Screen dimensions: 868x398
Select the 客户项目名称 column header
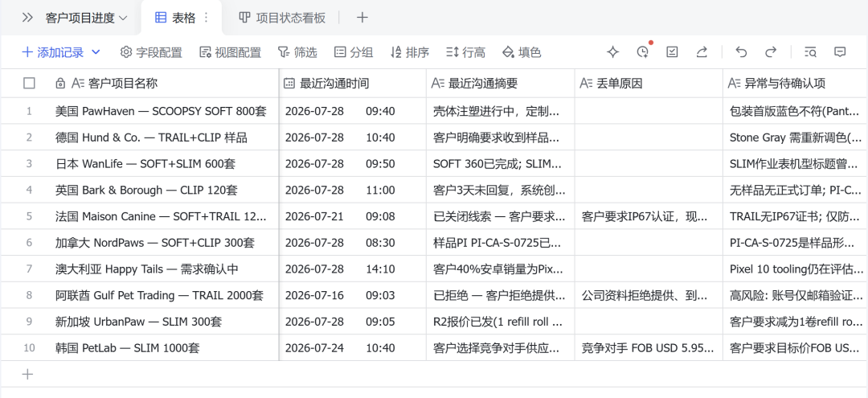click(x=165, y=83)
